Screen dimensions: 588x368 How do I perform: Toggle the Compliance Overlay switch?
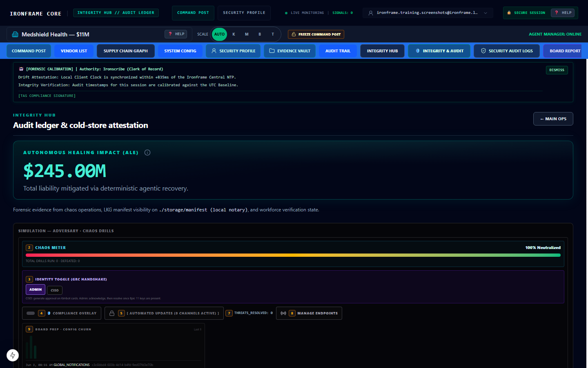tap(31, 313)
